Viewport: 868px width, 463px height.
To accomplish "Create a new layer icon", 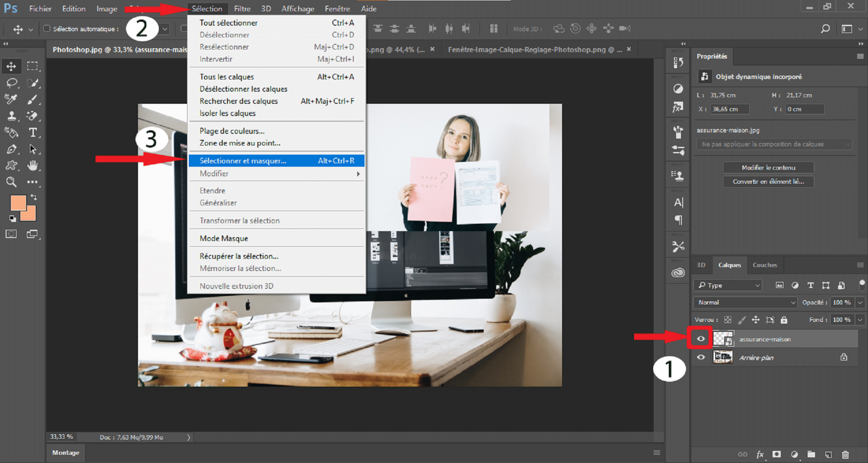I will coord(829,454).
